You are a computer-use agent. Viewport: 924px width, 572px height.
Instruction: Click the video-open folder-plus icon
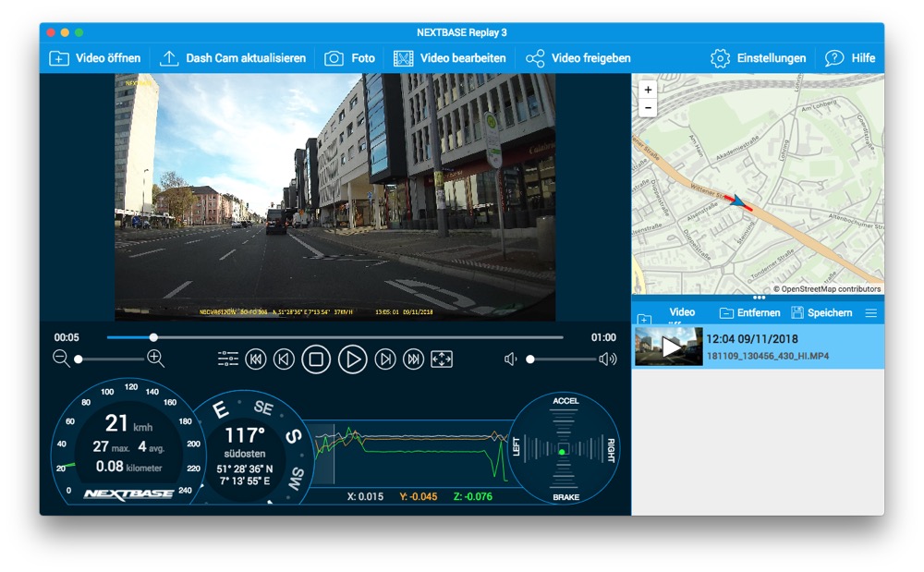tap(59, 58)
